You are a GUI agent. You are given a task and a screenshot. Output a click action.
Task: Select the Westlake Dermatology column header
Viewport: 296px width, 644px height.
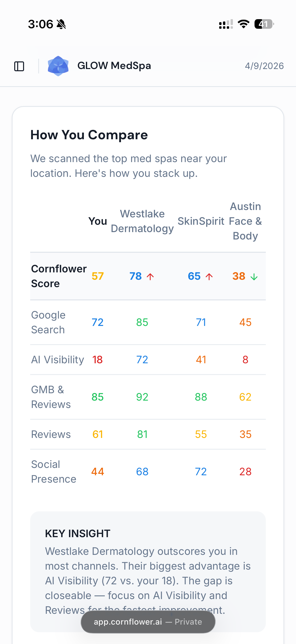tap(142, 221)
